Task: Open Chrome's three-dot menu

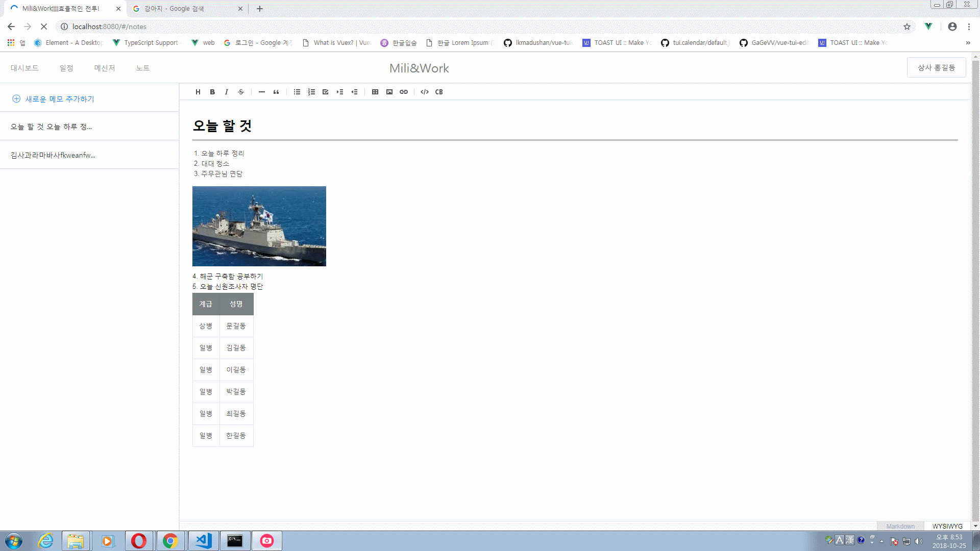Action: click(969, 27)
